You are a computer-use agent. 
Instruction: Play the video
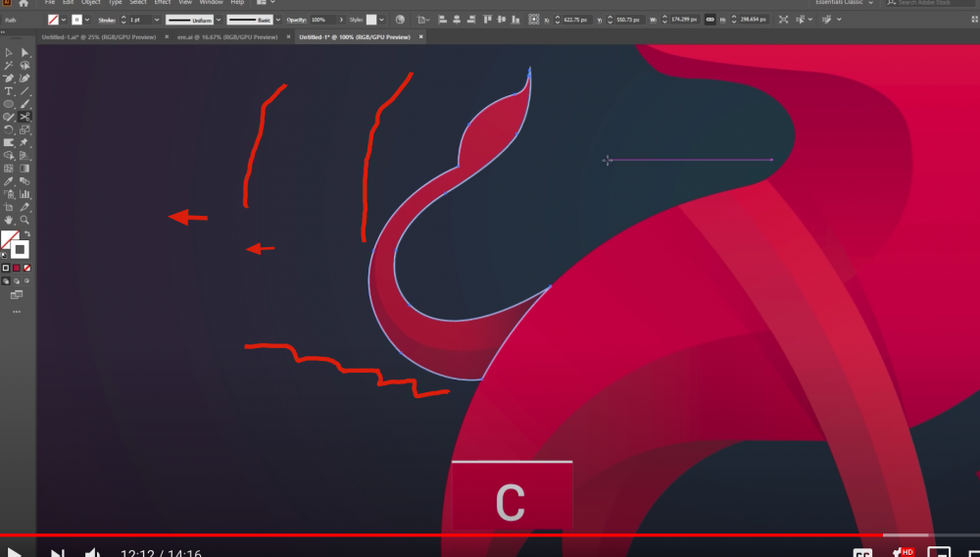[13, 553]
